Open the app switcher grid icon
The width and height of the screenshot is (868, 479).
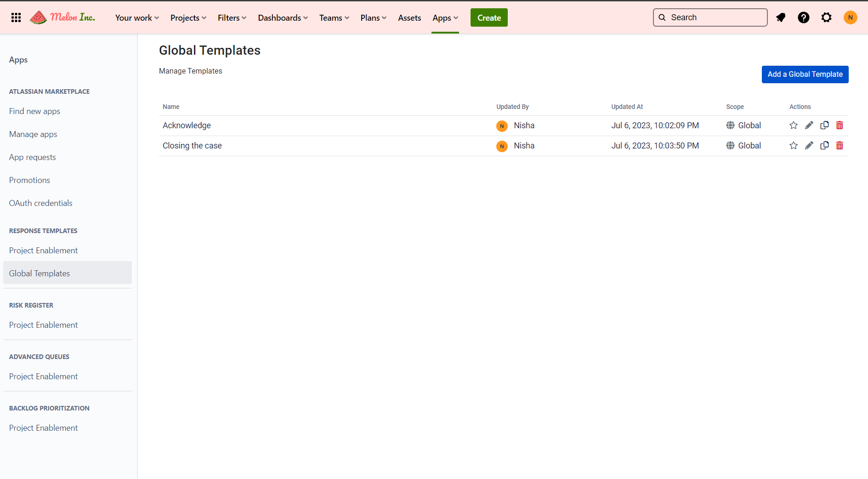(16, 17)
